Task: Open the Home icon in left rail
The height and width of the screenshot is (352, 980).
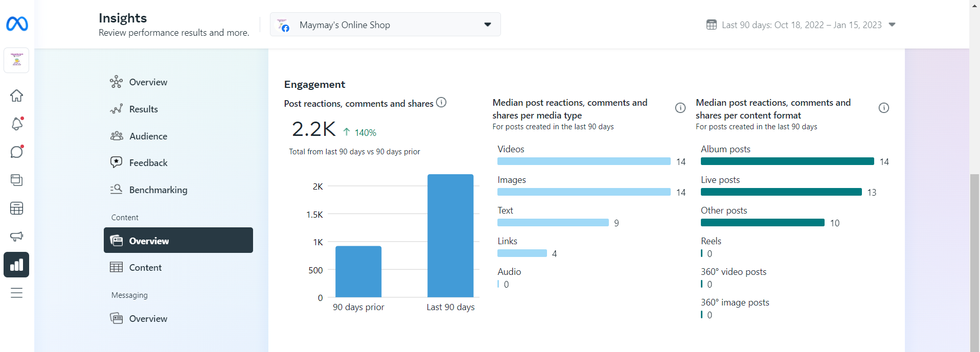Action: tap(17, 96)
